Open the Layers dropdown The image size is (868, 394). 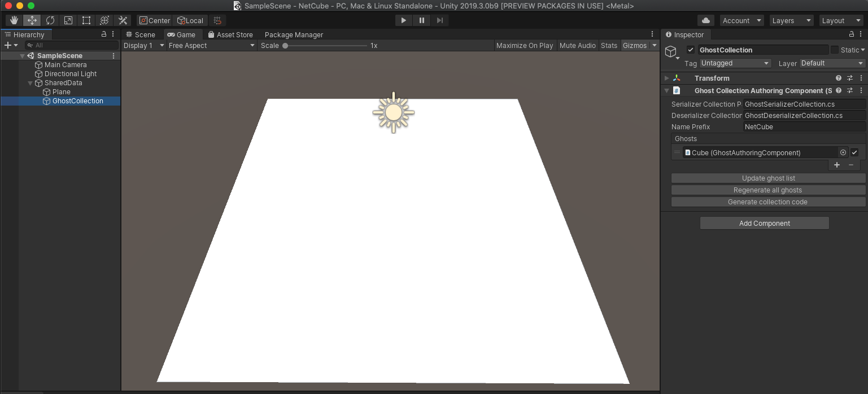coord(791,20)
